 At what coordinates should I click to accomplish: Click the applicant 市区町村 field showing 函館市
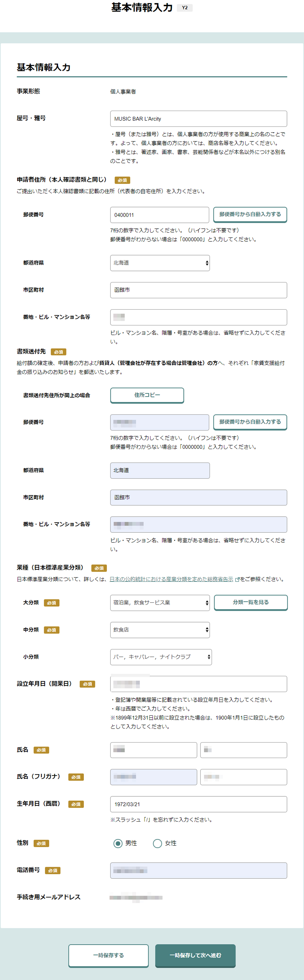[198, 290]
